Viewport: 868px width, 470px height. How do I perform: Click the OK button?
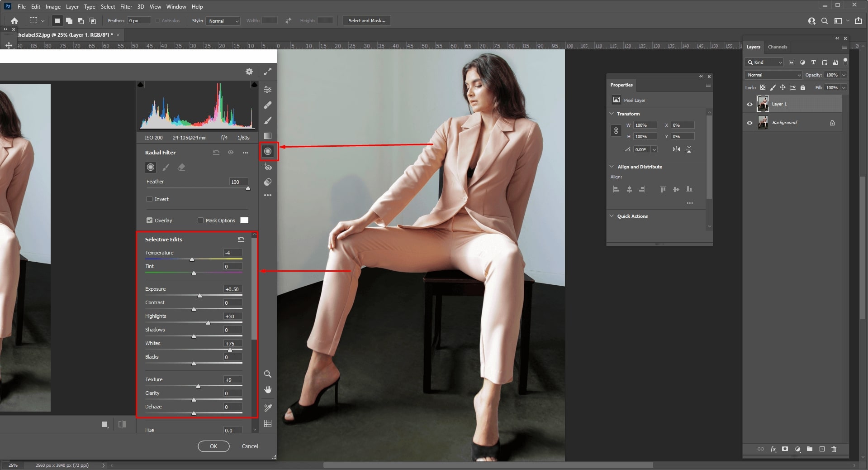tap(213, 446)
